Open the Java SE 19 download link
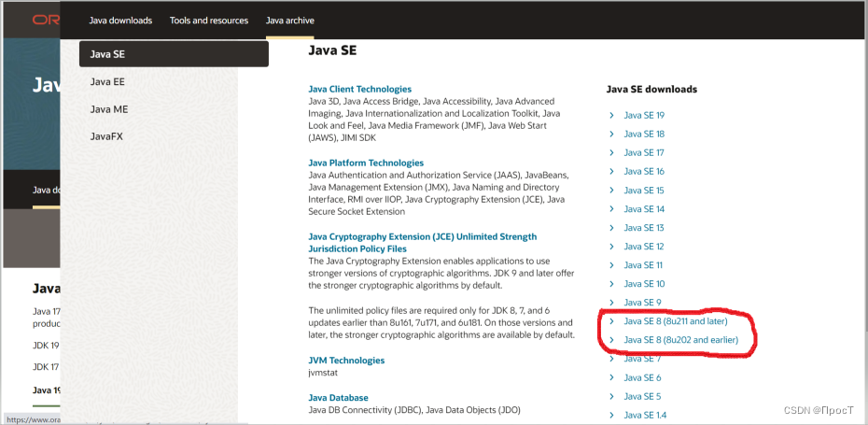The image size is (868, 425). click(x=644, y=115)
